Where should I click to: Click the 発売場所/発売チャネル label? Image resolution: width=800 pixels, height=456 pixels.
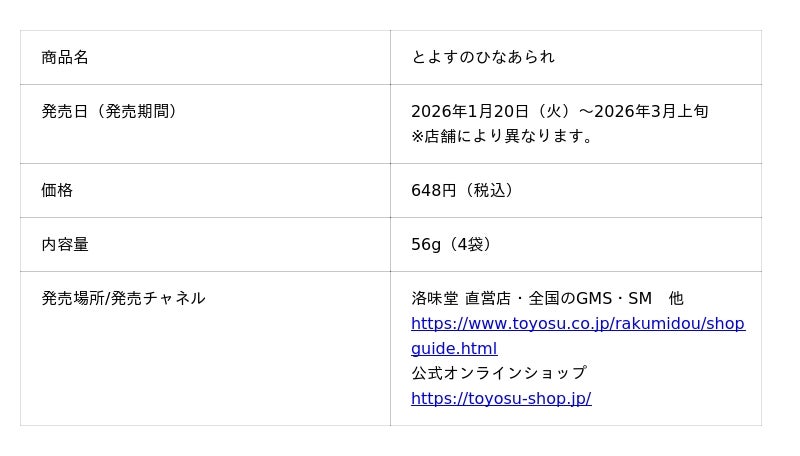tap(123, 298)
